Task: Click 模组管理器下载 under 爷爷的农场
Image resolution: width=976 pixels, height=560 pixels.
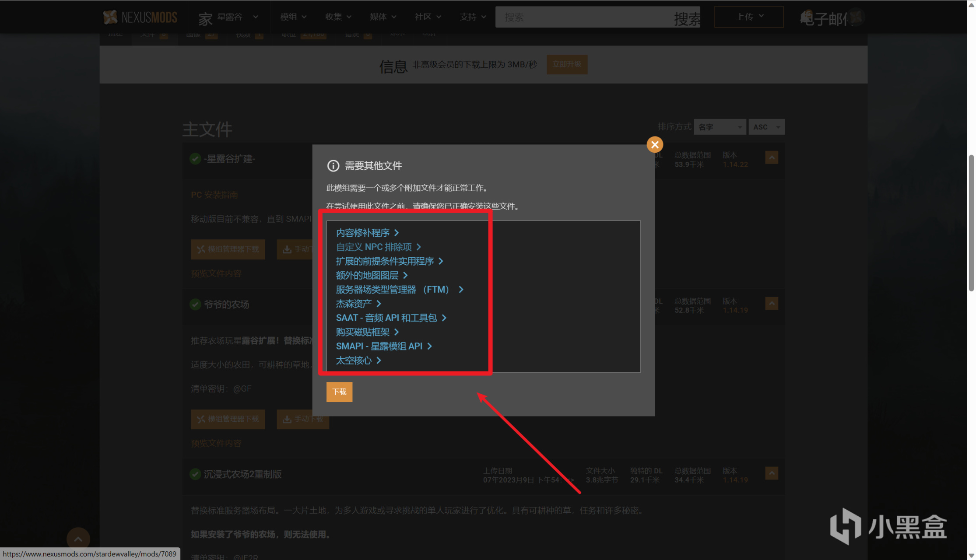Action: 228,419
